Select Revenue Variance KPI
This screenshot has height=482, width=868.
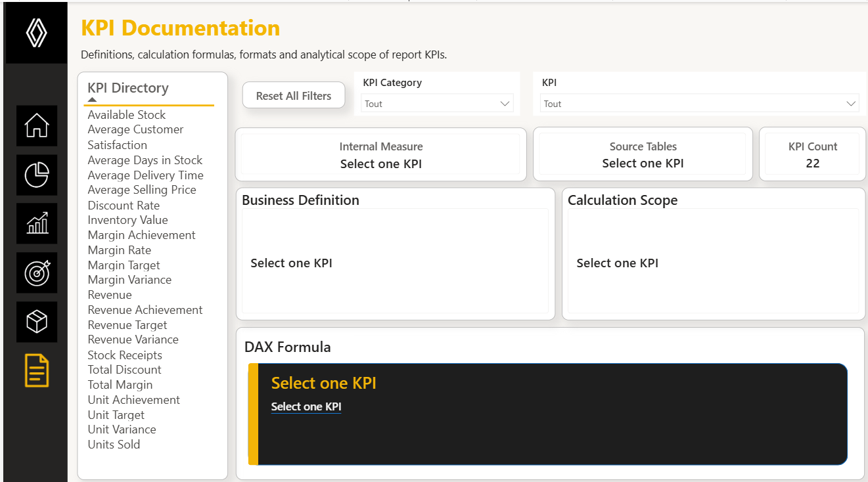tap(133, 340)
